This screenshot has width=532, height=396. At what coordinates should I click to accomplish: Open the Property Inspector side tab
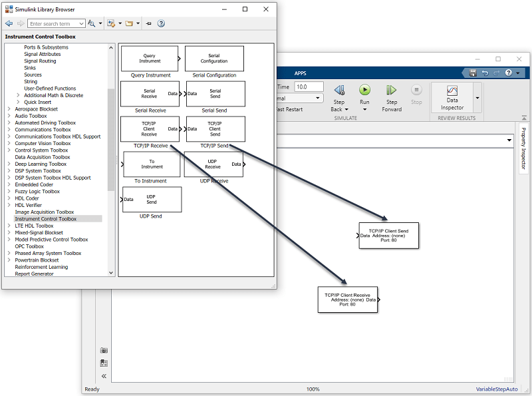click(x=523, y=148)
